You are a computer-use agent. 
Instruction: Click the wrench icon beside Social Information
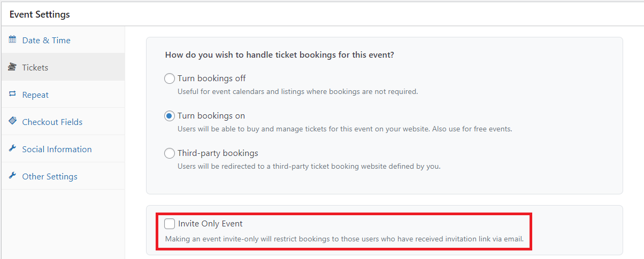[x=12, y=149]
